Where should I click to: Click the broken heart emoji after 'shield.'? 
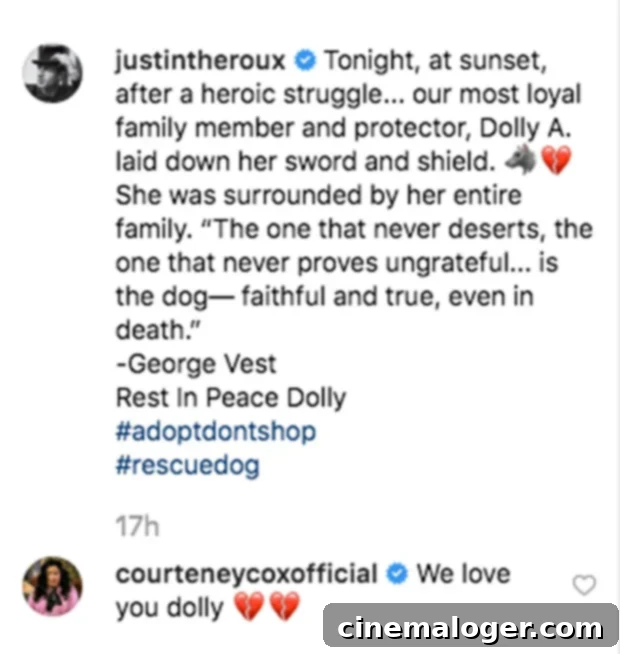tap(555, 160)
